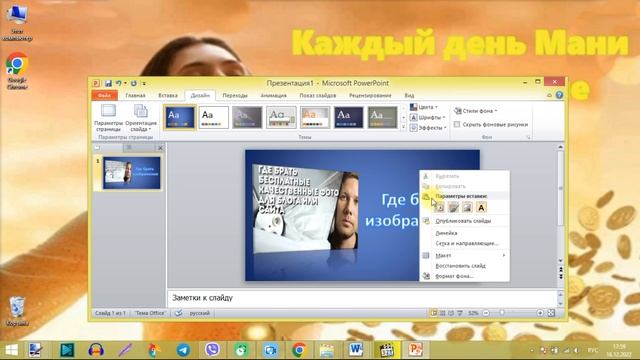
Task: Click the Redo/repeat icon in title bar
Action: click(133, 83)
